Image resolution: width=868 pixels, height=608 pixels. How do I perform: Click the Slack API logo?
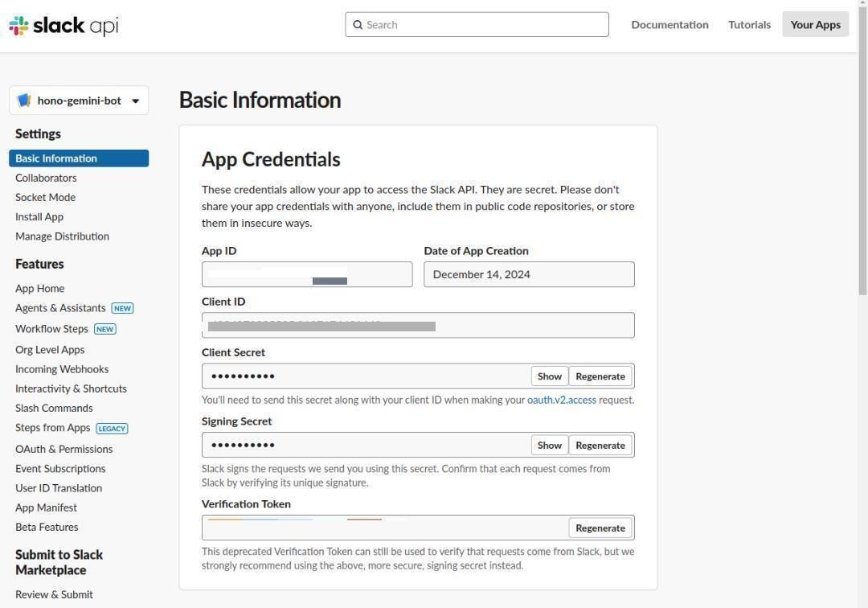tap(63, 26)
